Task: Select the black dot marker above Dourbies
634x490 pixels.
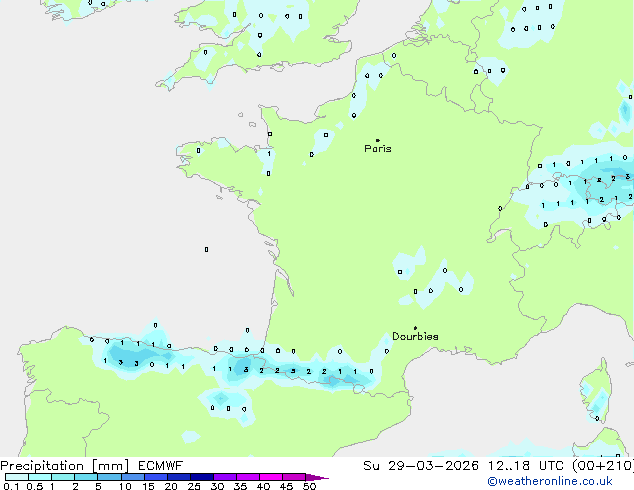Action: [415, 328]
